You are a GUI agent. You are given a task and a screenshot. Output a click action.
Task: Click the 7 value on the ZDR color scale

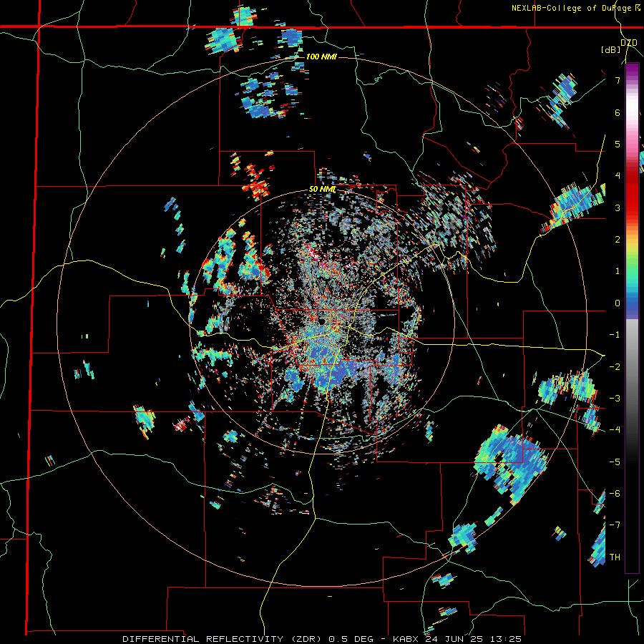tap(618, 80)
